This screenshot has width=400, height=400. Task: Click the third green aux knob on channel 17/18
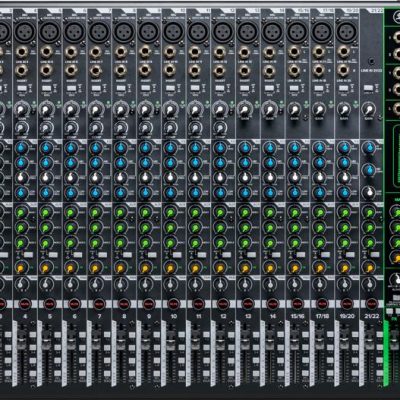pyautogui.click(x=319, y=243)
